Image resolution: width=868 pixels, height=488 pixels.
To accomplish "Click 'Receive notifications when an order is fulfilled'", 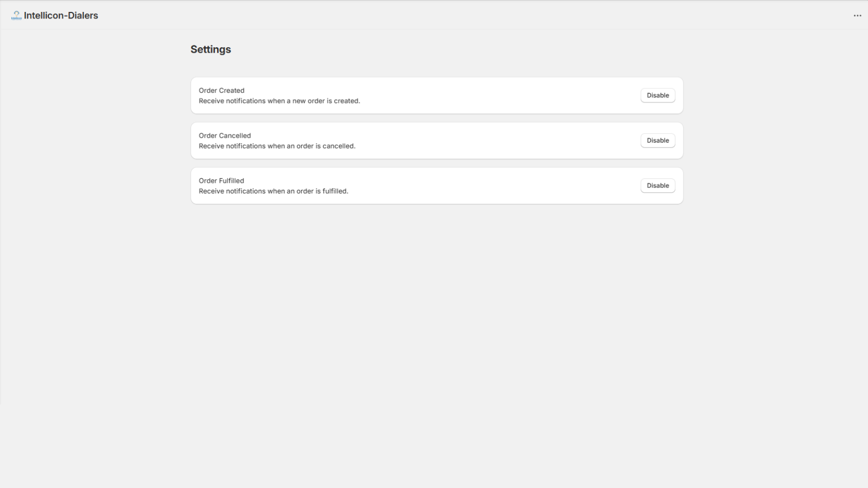I will pyautogui.click(x=273, y=191).
